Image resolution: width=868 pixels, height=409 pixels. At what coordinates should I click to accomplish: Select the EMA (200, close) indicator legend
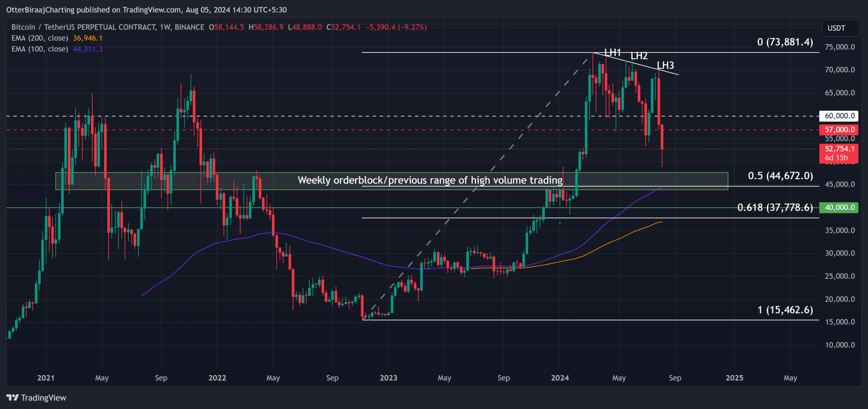coord(40,38)
